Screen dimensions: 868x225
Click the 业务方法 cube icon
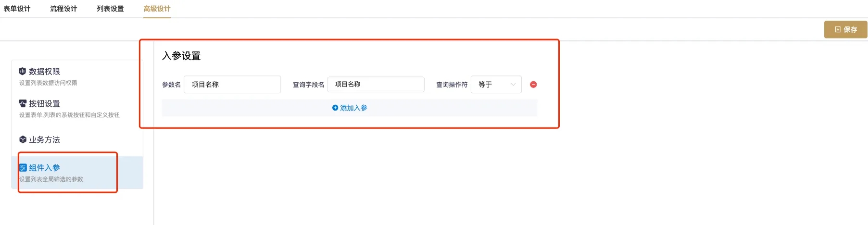click(23, 139)
